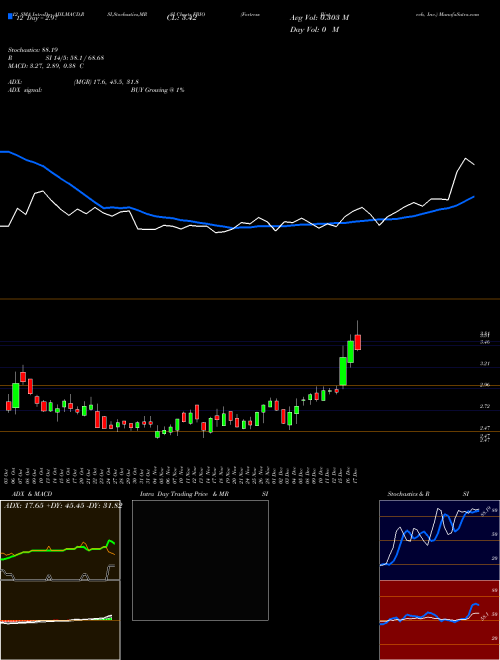Click the 'Avg Vol: 0.303 M' text

(x=319, y=18)
